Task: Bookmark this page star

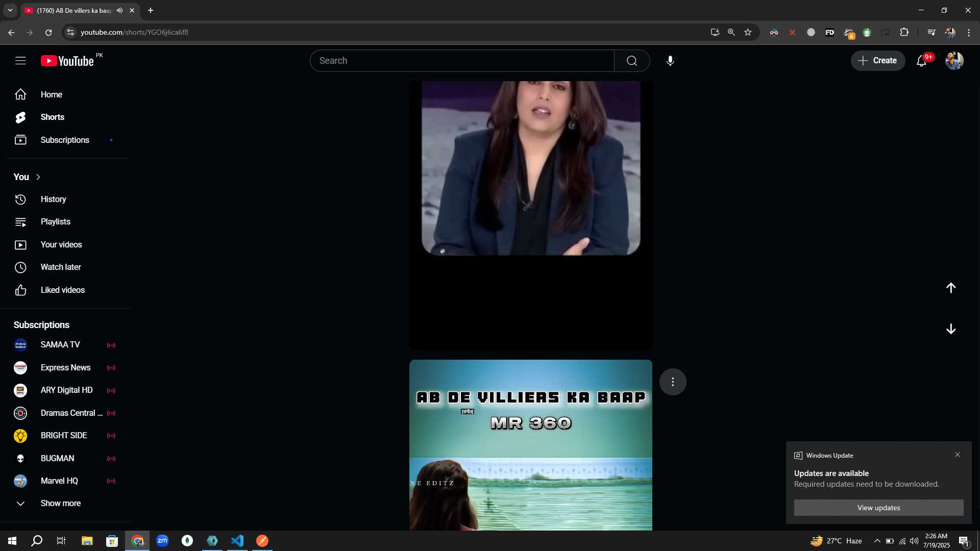Action: [748, 32]
